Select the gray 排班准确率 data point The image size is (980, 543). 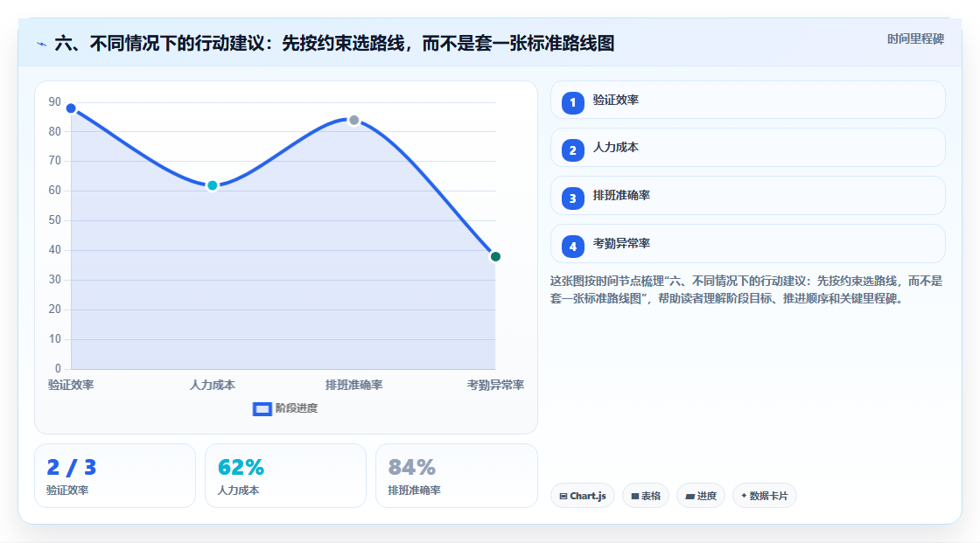(353, 120)
